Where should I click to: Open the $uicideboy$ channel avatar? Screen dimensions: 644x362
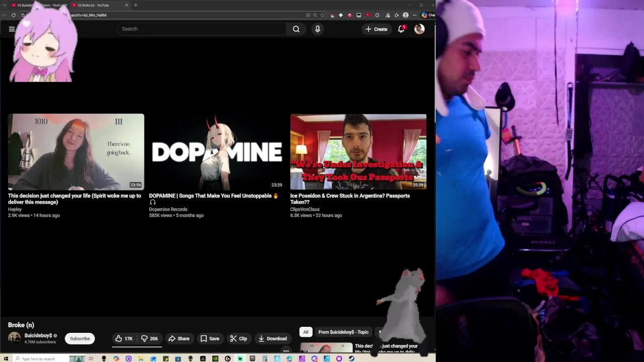[x=14, y=338]
